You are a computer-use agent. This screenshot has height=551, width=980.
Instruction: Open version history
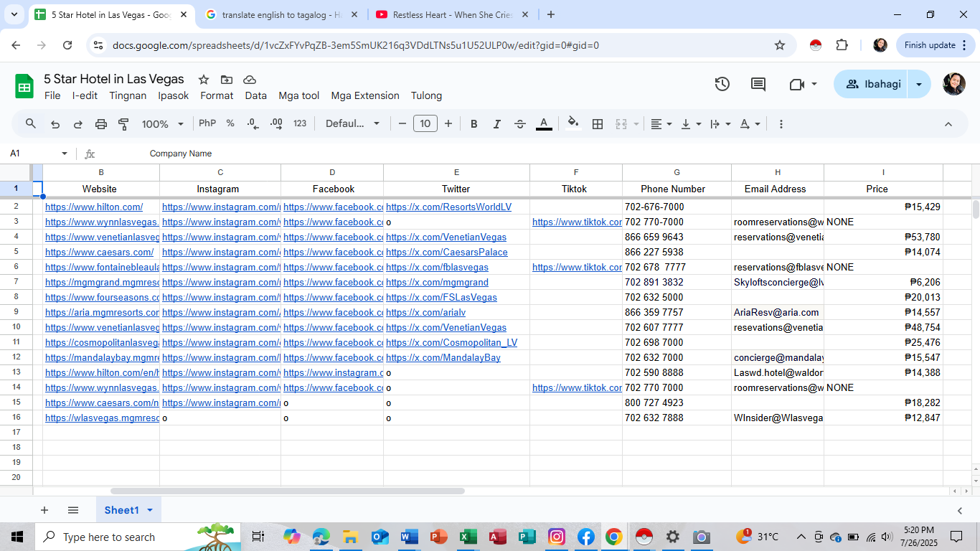coord(722,84)
